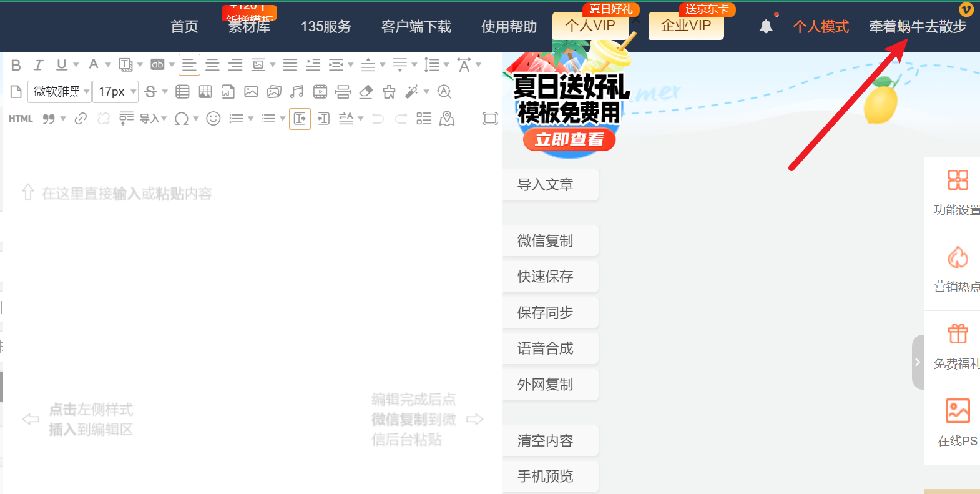The height and width of the screenshot is (494, 980).
Task: Click the eraser clear-format icon
Action: [366, 92]
